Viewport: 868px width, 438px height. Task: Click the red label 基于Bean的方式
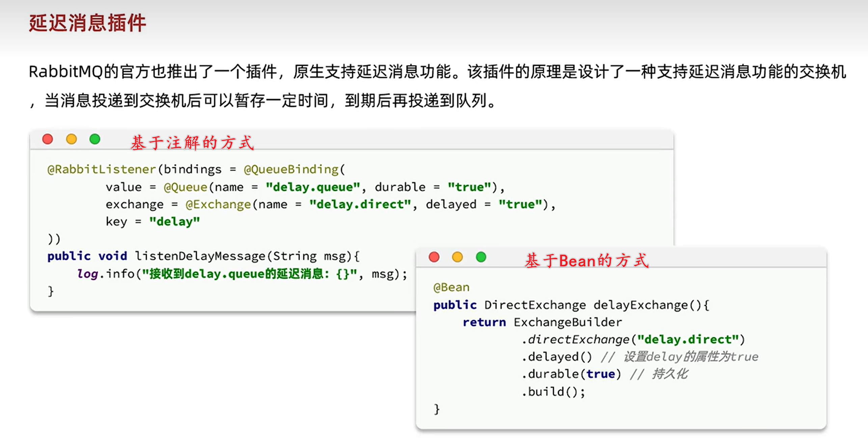coord(587,261)
